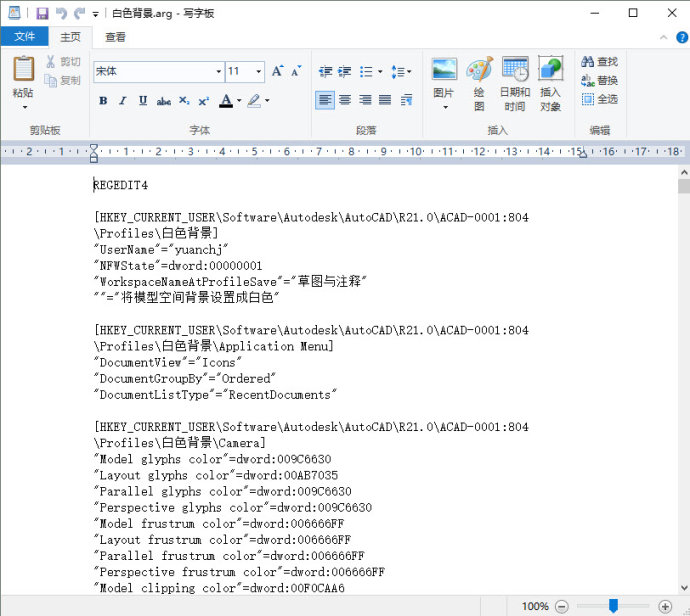690x616 pixels.
Task: Open the blue help question mark
Action: pyautogui.click(x=682, y=38)
